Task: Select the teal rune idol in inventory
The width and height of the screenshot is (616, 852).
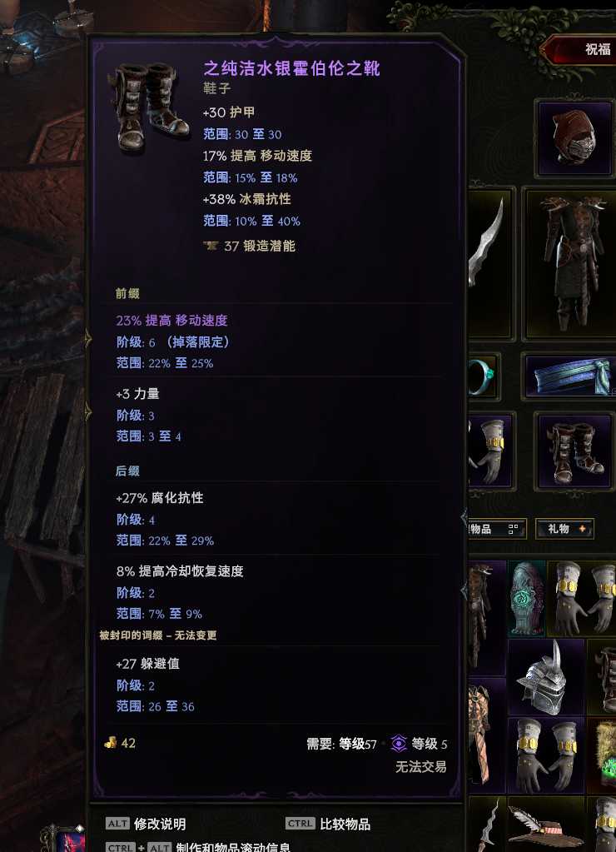Action: tap(527, 599)
